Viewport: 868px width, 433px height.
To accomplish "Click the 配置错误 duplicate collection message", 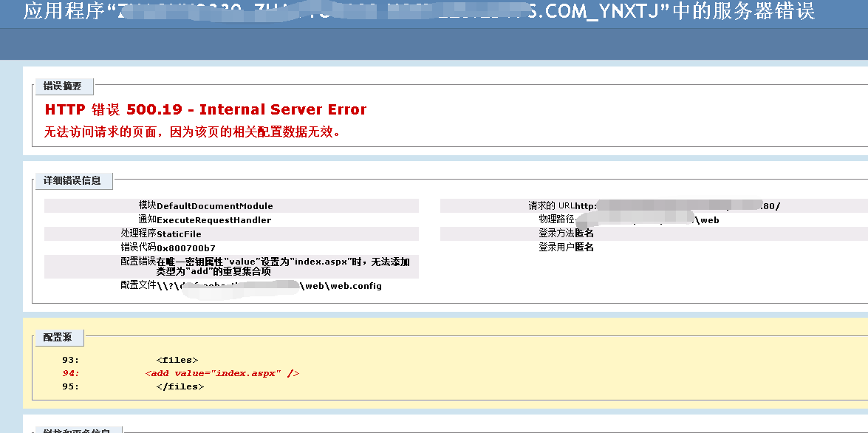I will 283,267.
